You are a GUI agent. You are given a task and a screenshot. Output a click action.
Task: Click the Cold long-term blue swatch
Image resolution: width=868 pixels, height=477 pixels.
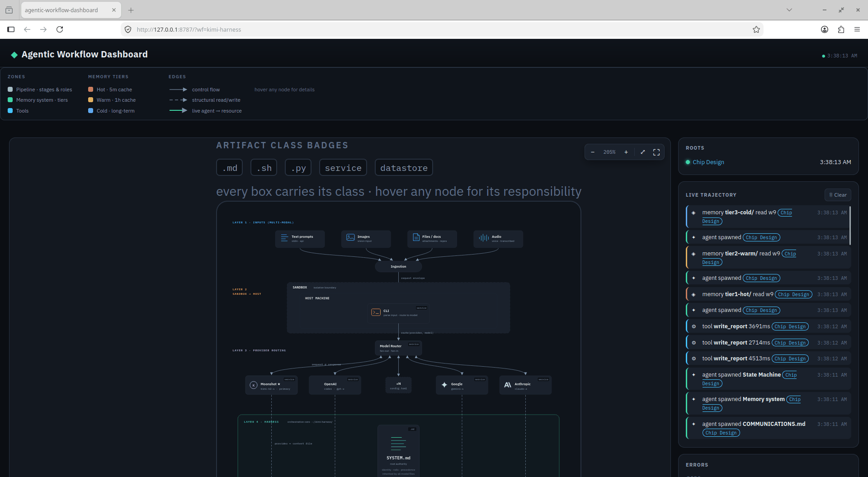(x=91, y=111)
